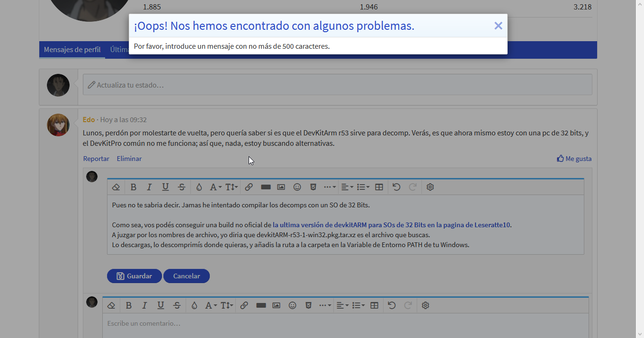Click the Me gusta link on Edo's post
Image resolution: width=644 pixels, height=338 pixels.
(x=574, y=159)
